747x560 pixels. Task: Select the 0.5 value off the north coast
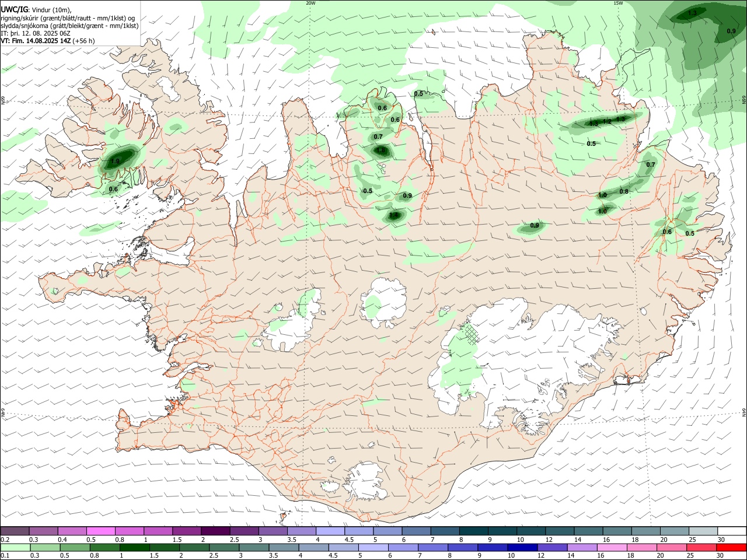[x=418, y=94]
